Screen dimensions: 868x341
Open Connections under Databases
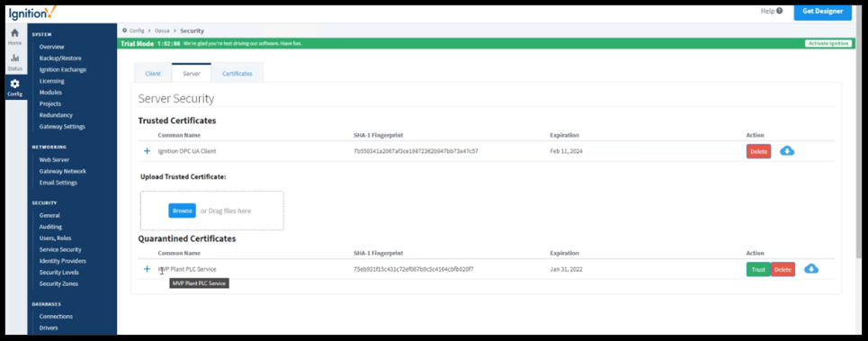pyautogui.click(x=56, y=317)
